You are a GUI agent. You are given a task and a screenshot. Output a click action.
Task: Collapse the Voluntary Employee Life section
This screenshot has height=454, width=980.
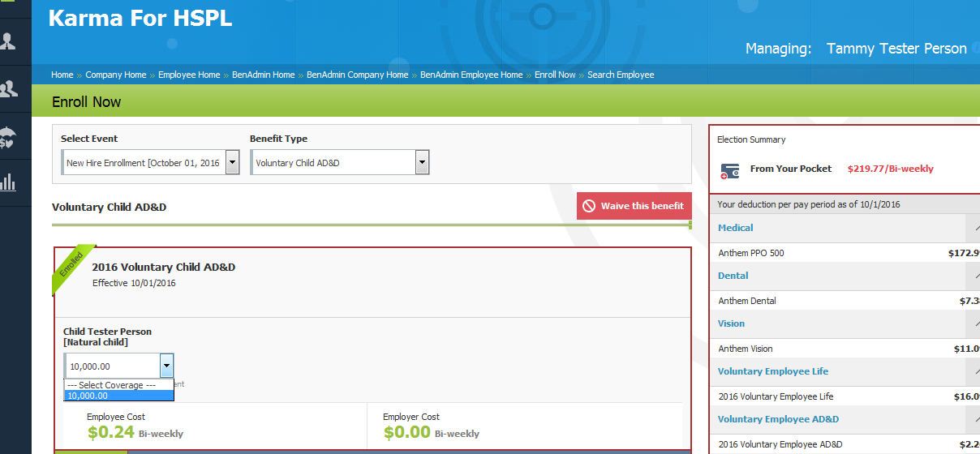[973, 371]
